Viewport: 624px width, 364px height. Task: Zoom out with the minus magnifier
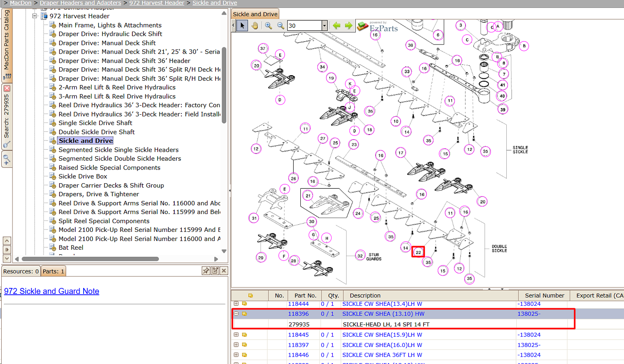click(281, 26)
